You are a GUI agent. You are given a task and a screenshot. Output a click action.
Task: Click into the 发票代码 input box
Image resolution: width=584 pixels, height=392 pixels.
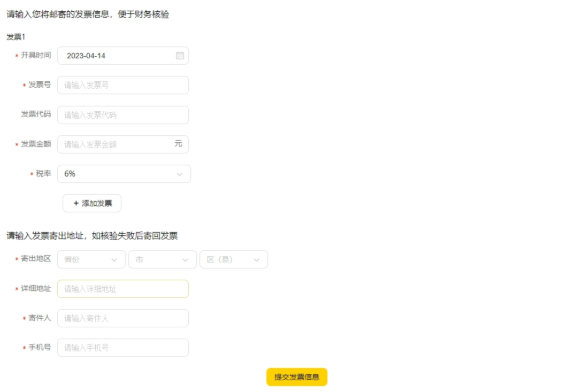tap(122, 115)
